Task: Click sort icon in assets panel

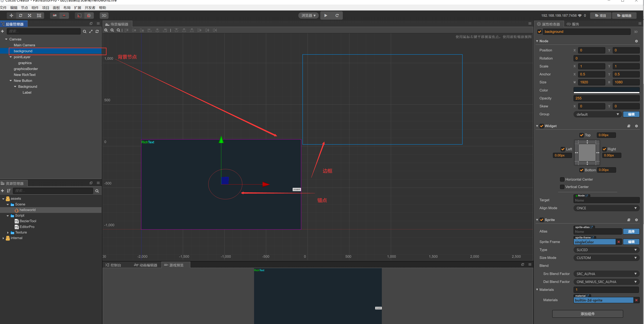Action: [9, 191]
